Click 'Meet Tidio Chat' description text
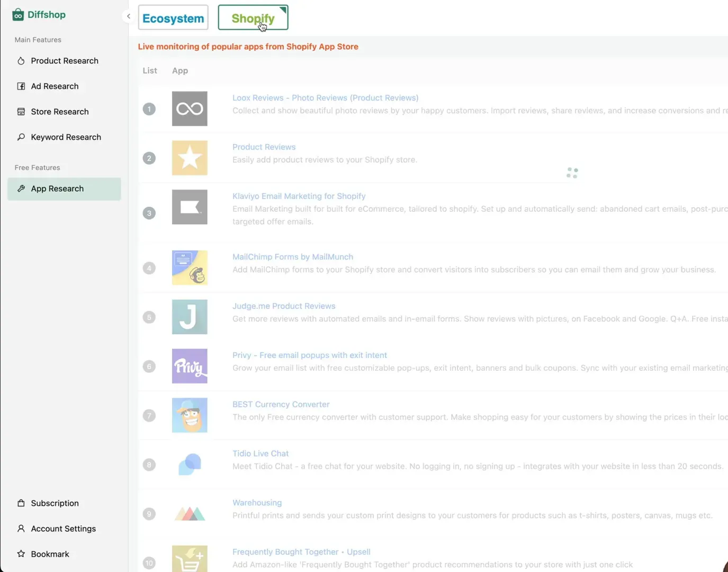The width and height of the screenshot is (728, 572). pos(478,467)
